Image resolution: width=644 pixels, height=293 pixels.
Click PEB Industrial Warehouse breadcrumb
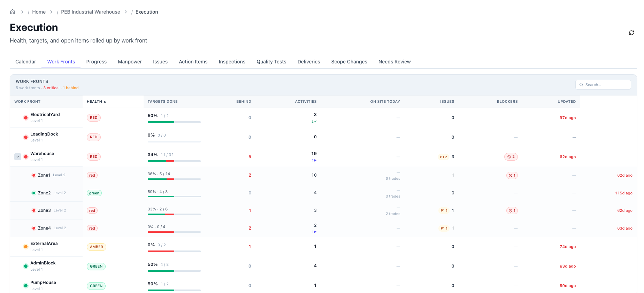pyautogui.click(x=91, y=12)
